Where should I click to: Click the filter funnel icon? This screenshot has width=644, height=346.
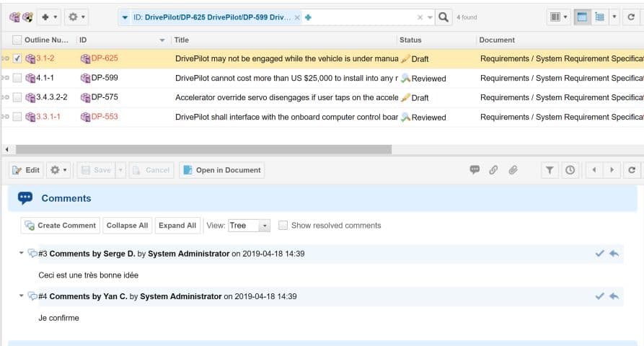[550, 170]
